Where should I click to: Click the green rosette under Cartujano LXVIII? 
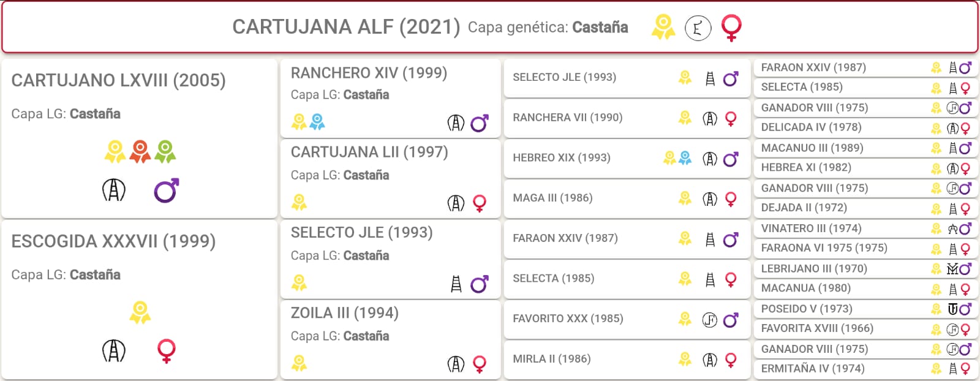tap(165, 151)
